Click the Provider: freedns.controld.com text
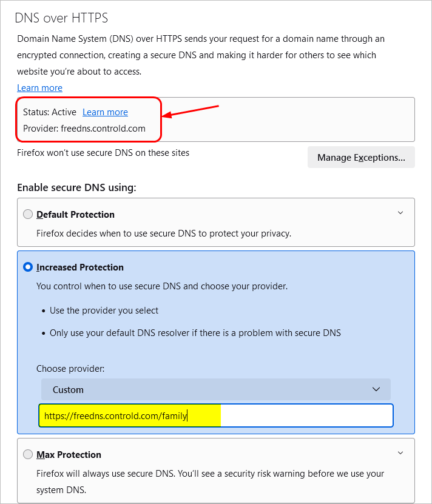Screen dimensions: 432x504 point(84,128)
